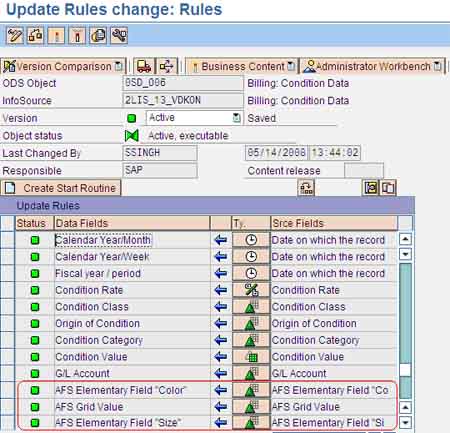Open the Administrator Workbench menu

pos(373,66)
